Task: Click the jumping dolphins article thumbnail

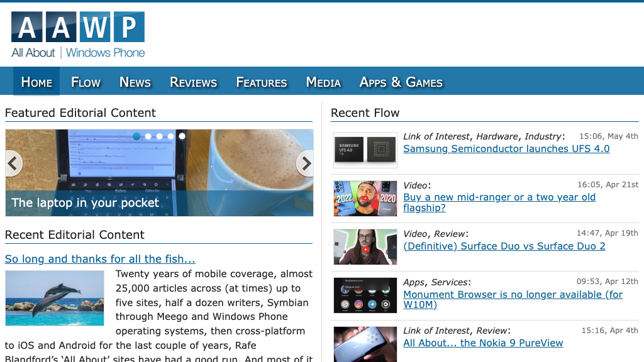Action: coord(55,298)
